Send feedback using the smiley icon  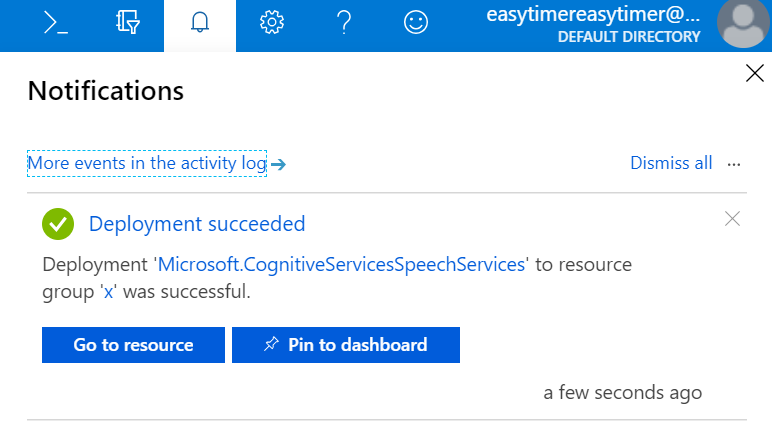coord(415,25)
